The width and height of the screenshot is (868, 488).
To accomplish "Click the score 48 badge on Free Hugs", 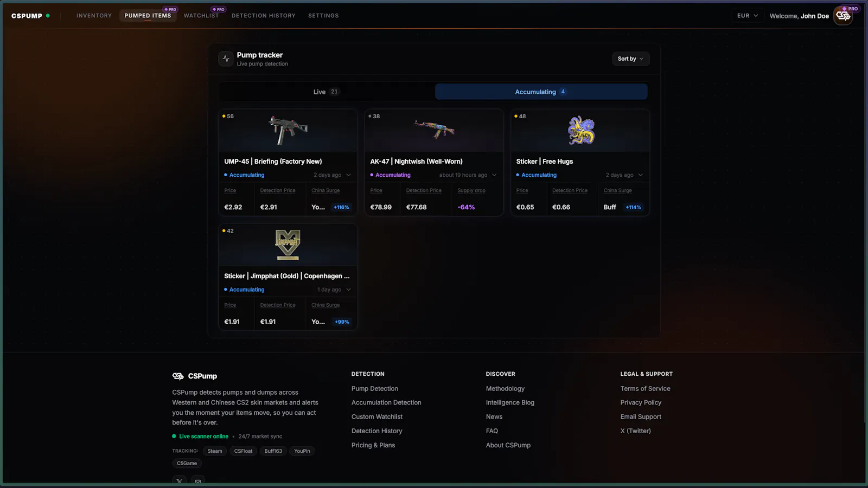I will pos(520,116).
